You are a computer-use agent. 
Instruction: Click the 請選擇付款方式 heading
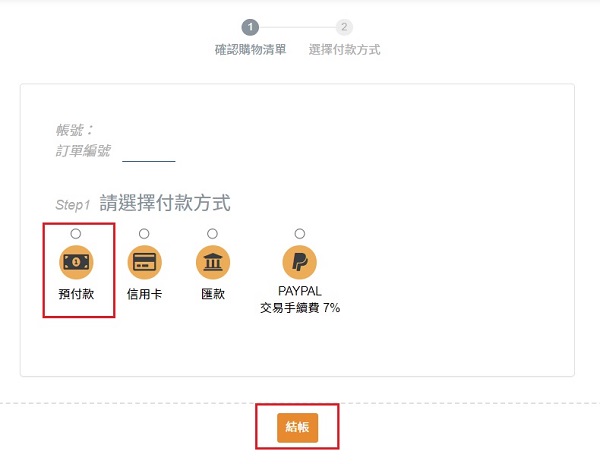[x=165, y=203]
